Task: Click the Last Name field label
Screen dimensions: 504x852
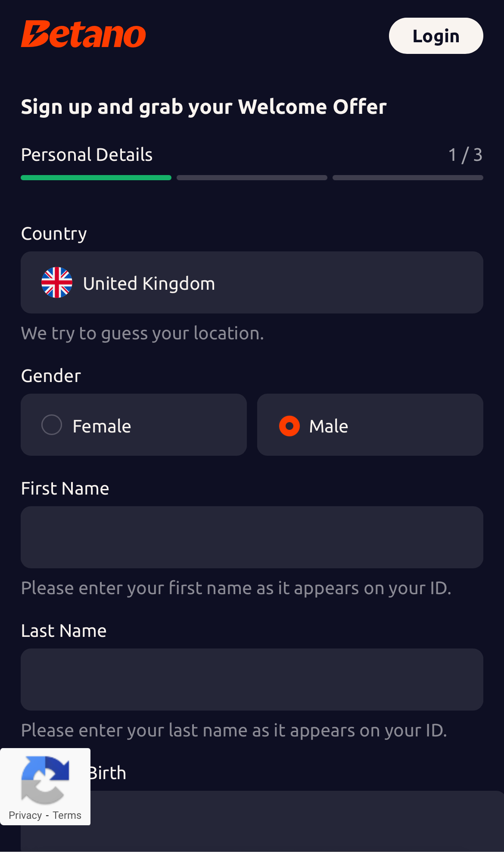Action: click(64, 631)
